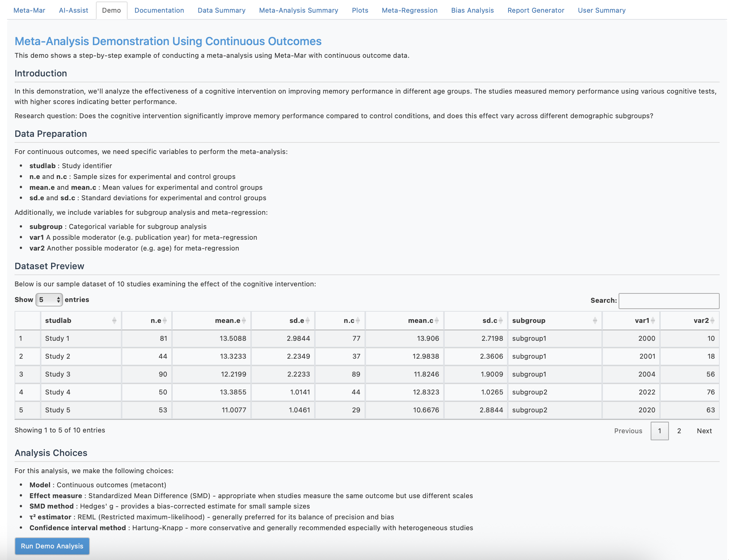729x560 pixels.
Task: Click inside the Search field
Action: [x=669, y=300]
